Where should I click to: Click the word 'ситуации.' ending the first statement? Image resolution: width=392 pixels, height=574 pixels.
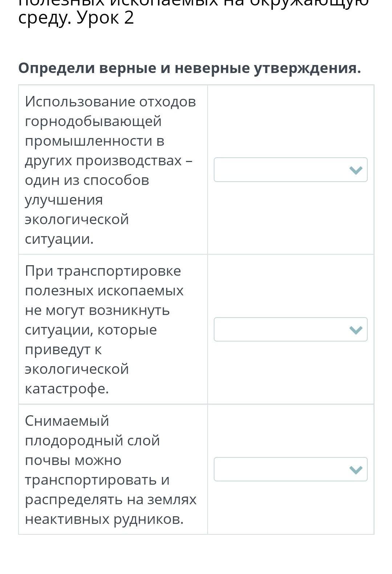pos(59,239)
